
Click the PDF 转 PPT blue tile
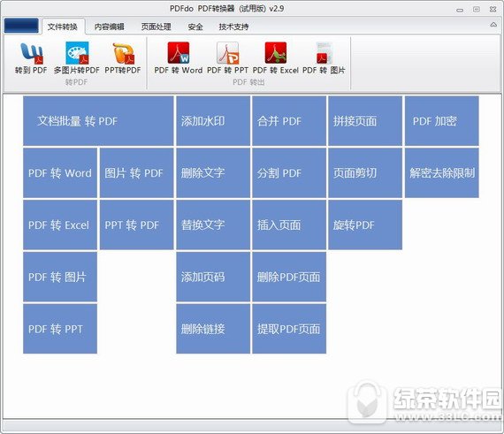(x=60, y=329)
